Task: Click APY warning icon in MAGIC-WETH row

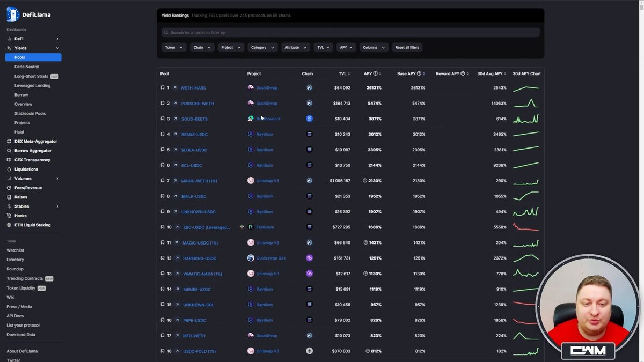Action: (365, 181)
